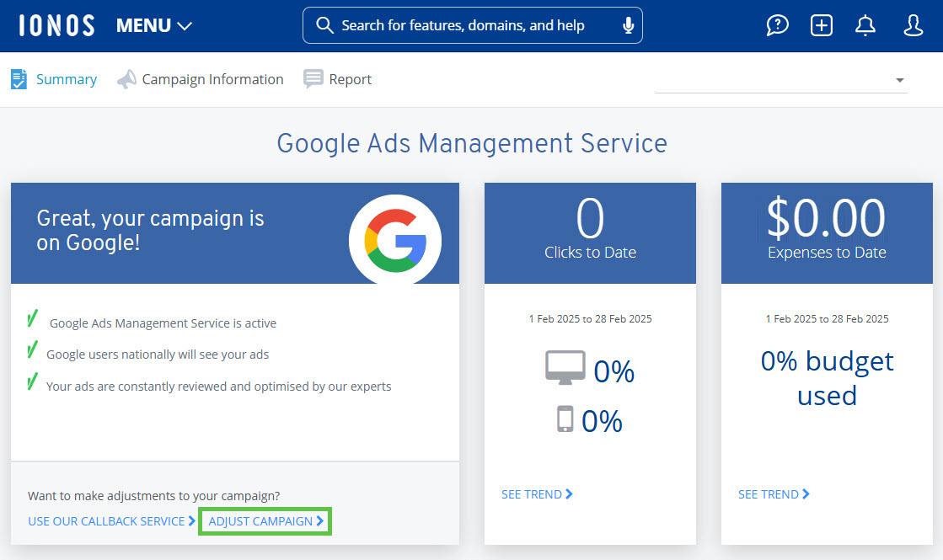This screenshot has height=560, width=943.
Task: Switch to the Report tab
Action: [x=351, y=78]
